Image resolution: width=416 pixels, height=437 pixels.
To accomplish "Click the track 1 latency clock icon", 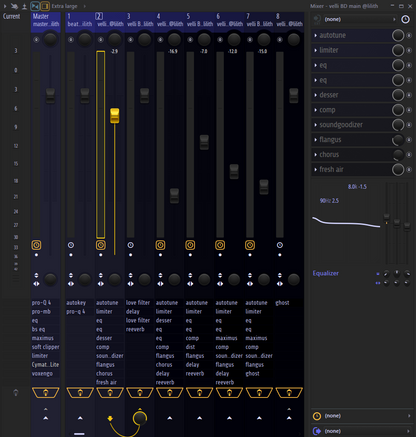I will 71,245.
